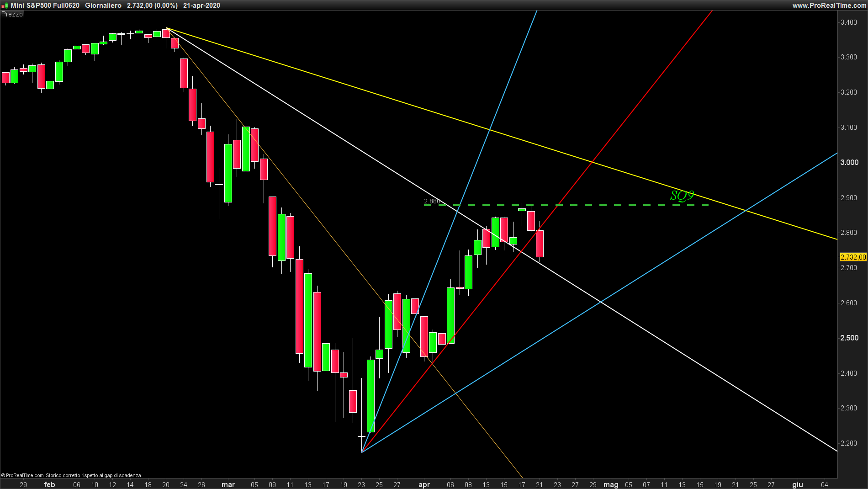Click the 2.200 price axis label

tap(849, 443)
